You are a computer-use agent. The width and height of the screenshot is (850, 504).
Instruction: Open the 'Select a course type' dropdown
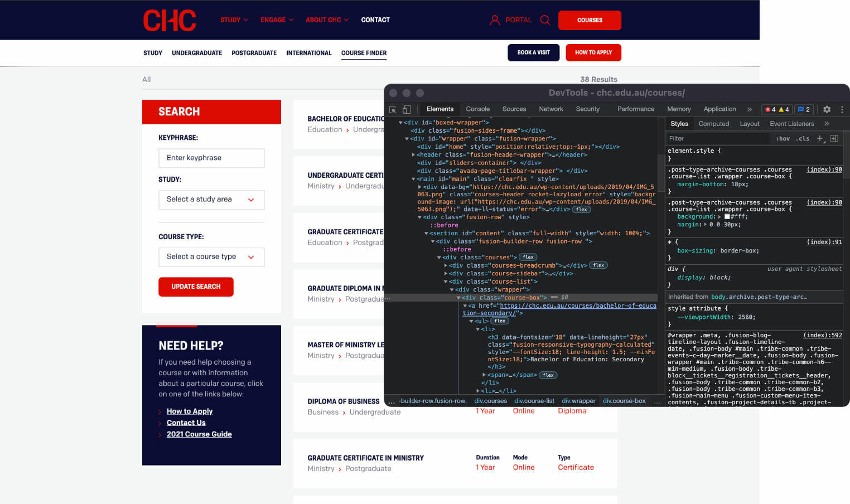[x=211, y=257]
